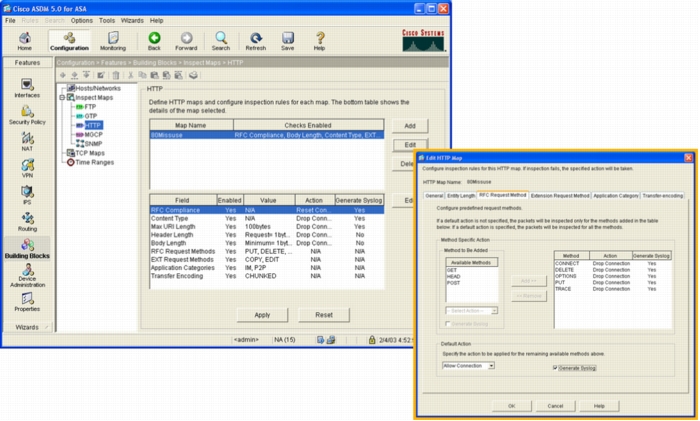Open the Monitoring toolbar icon

(x=112, y=41)
